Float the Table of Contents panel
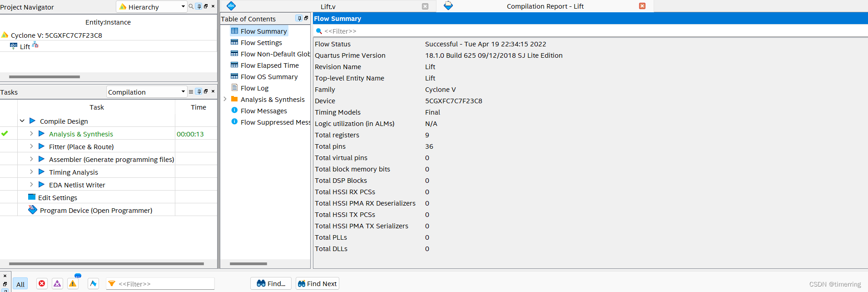Image resolution: width=868 pixels, height=292 pixels. click(x=306, y=18)
